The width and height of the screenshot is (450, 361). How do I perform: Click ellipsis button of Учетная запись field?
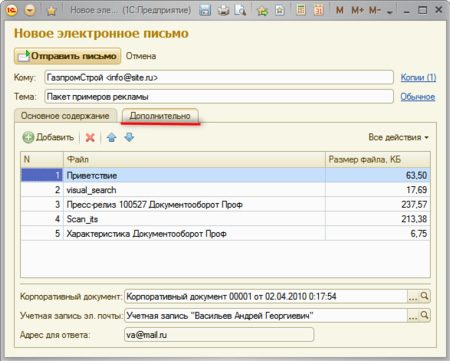[413, 315]
